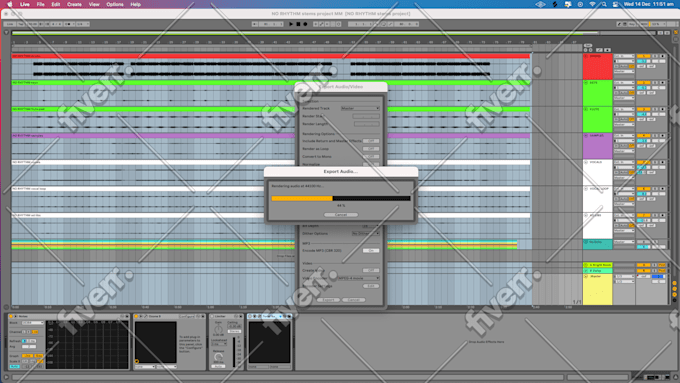Screen dimensions: 680x383
Task: Click Edit for video encoder settings
Action: click(x=371, y=286)
